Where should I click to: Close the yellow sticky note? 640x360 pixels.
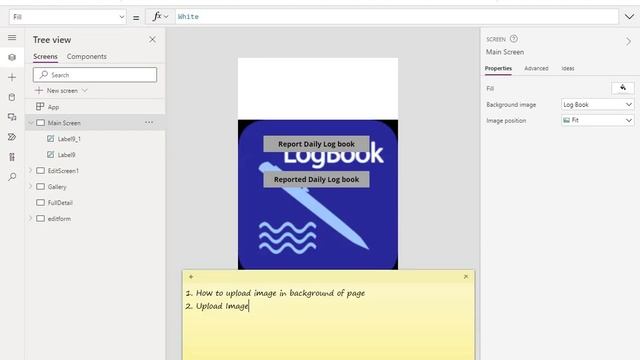click(x=466, y=277)
